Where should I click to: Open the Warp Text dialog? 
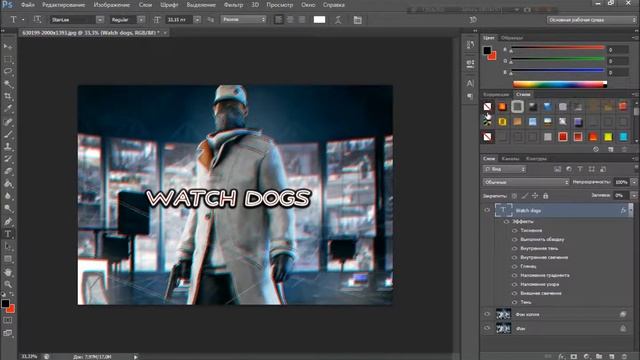click(x=338, y=20)
